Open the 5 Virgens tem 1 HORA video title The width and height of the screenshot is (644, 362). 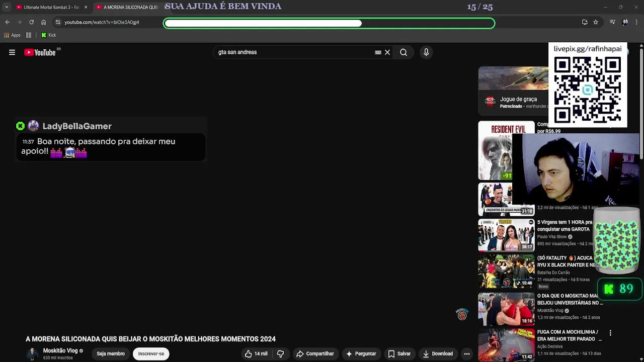pos(565,226)
